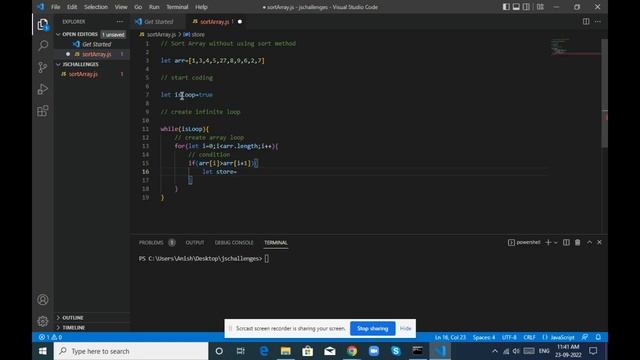The image size is (640, 360).
Task: Open the Source Control view
Action: (x=42, y=67)
